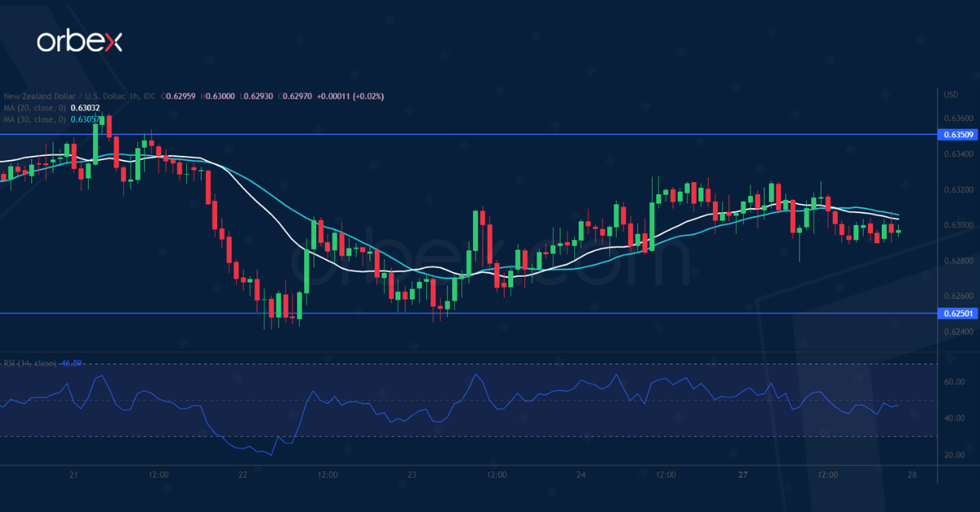Click the date label 23 on time axis
Screen dimensions: 980x512
pos(412,474)
